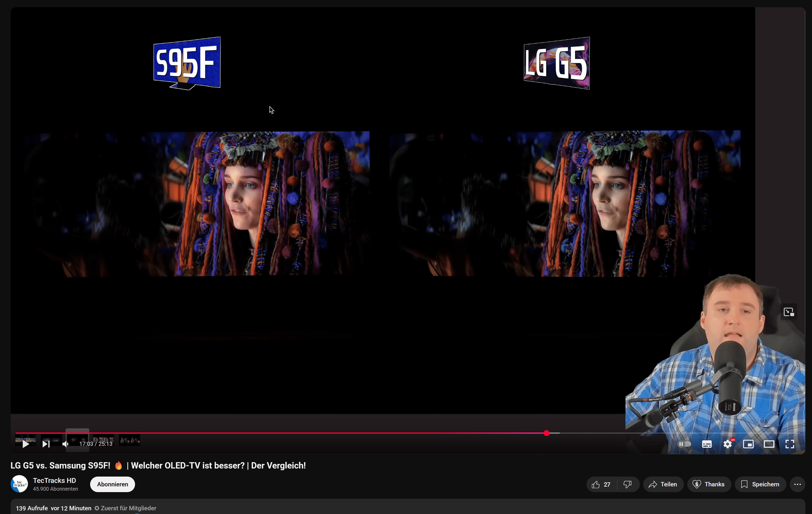The height and width of the screenshot is (514, 812).
Task: Skip to the next video
Action: [46, 444]
